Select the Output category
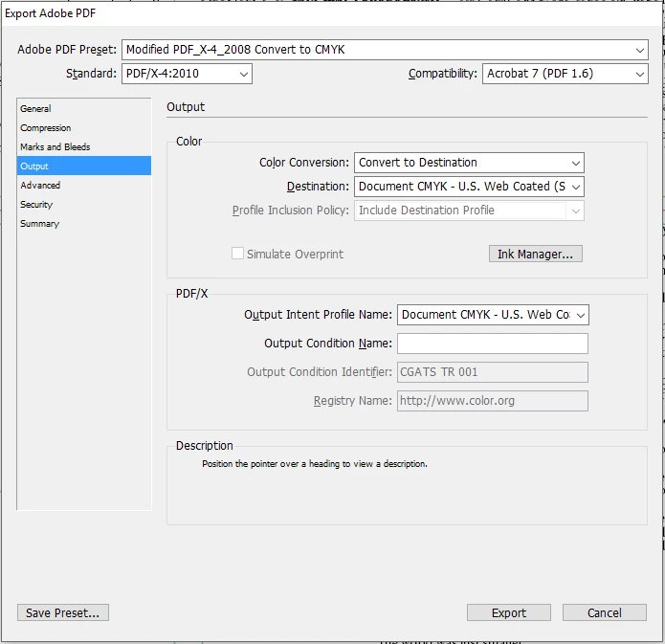The width and height of the screenshot is (665, 644). 84,166
